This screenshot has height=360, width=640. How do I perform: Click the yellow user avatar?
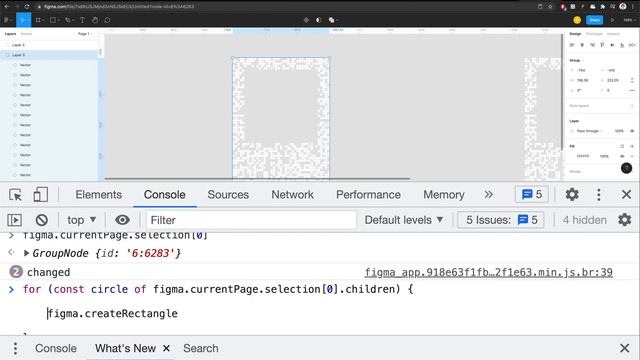click(577, 20)
